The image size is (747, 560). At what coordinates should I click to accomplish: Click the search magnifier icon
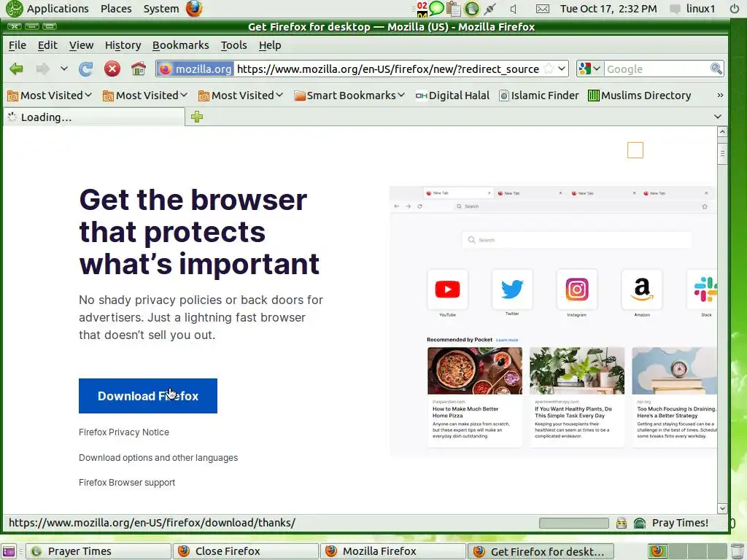716,69
